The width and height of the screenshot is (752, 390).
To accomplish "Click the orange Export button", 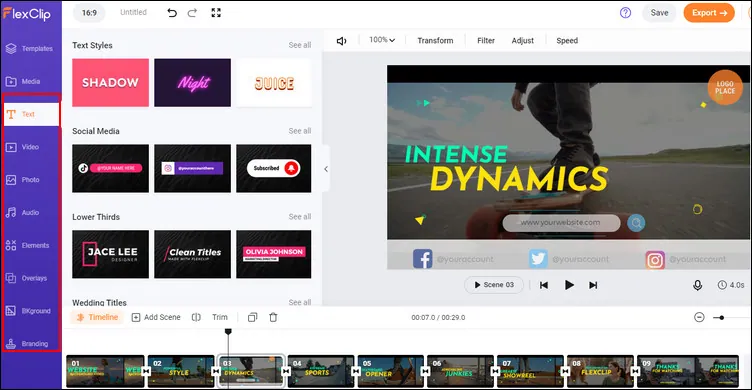I will point(709,13).
